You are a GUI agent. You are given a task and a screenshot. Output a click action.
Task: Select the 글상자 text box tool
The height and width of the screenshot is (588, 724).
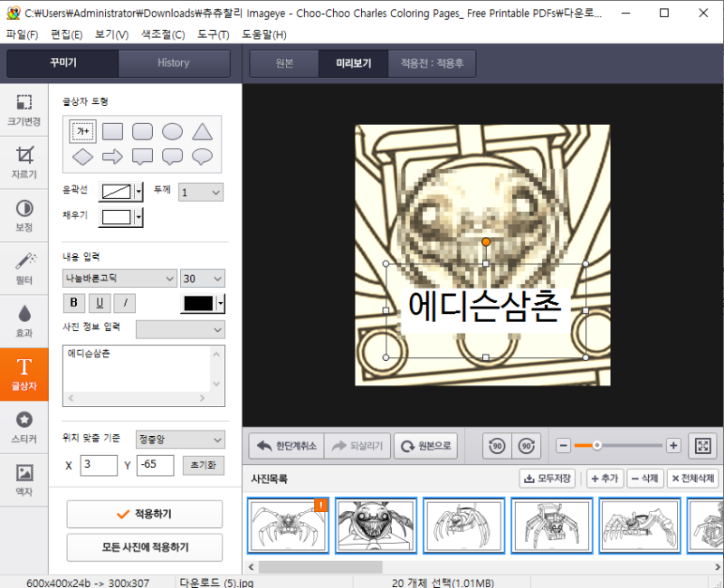click(x=24, y=375)
